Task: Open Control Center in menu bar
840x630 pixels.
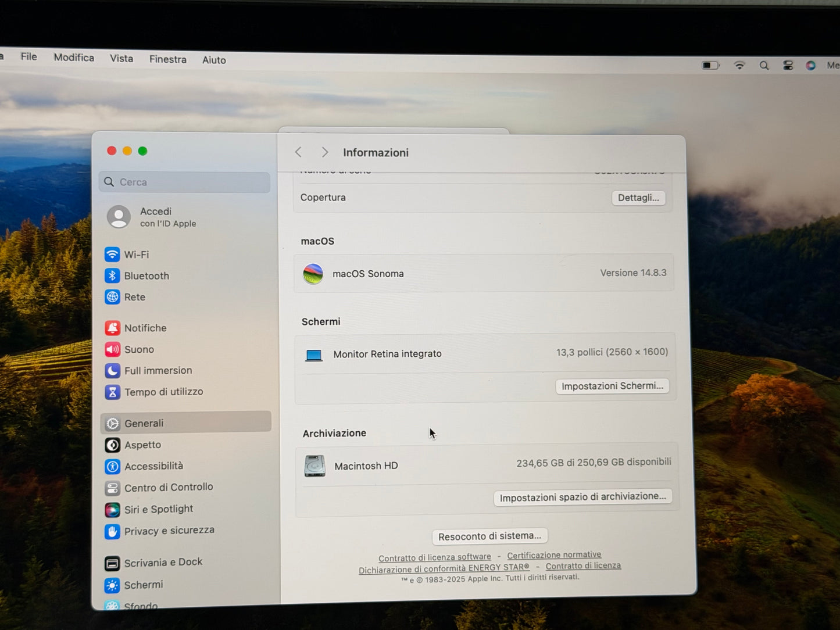Action: point(788,66)
